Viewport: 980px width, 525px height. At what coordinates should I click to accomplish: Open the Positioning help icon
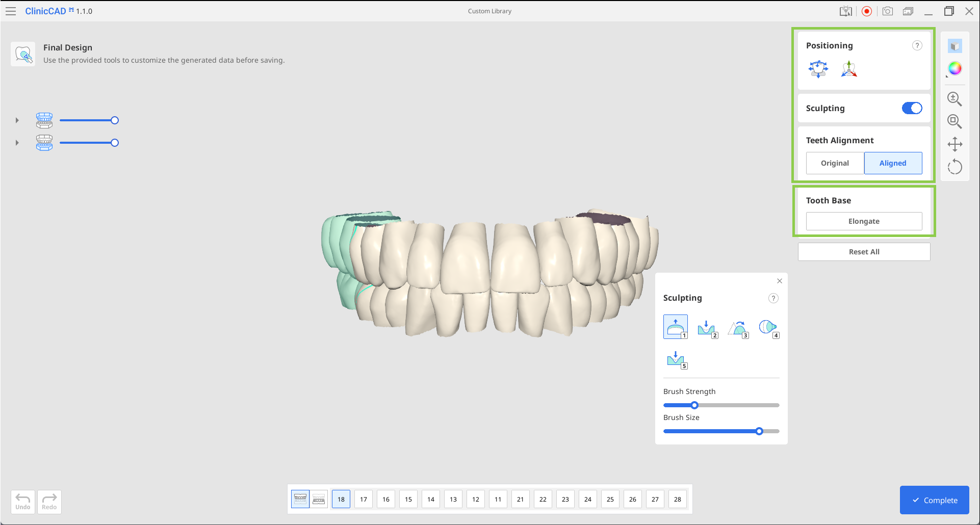917,45
